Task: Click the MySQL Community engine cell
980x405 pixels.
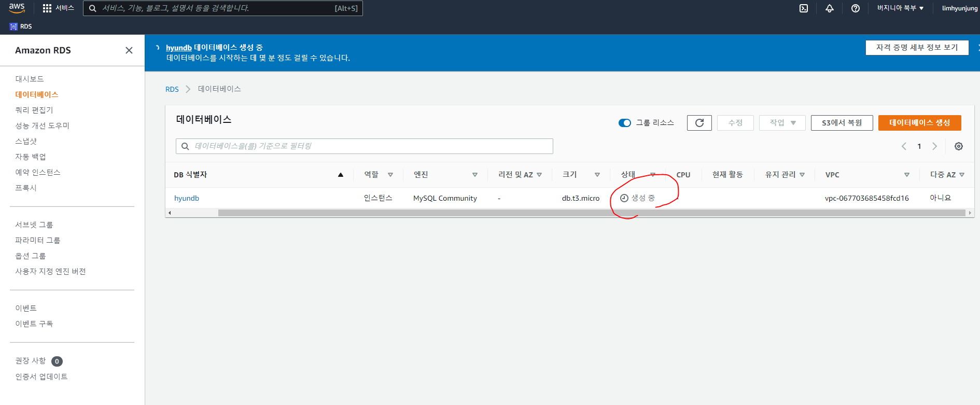Action: 445,198
